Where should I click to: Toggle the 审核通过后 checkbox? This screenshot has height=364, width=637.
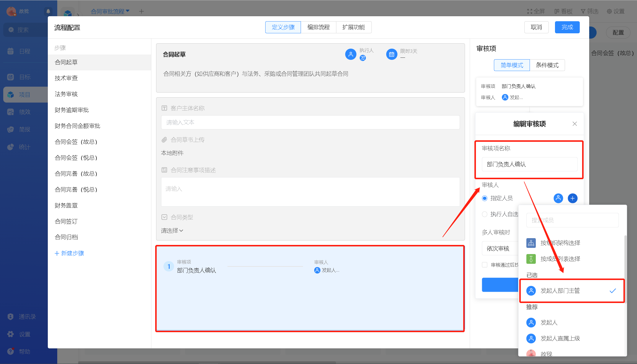tap(484, 265)
